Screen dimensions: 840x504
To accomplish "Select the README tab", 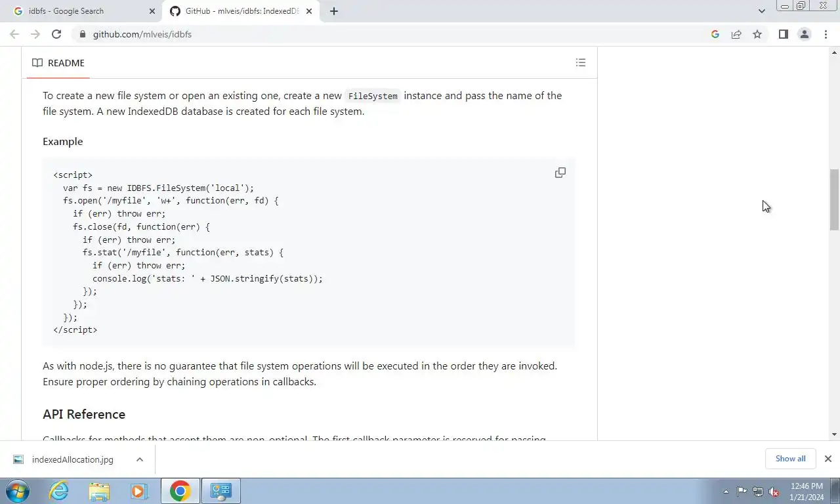I will tap(58, 63).
